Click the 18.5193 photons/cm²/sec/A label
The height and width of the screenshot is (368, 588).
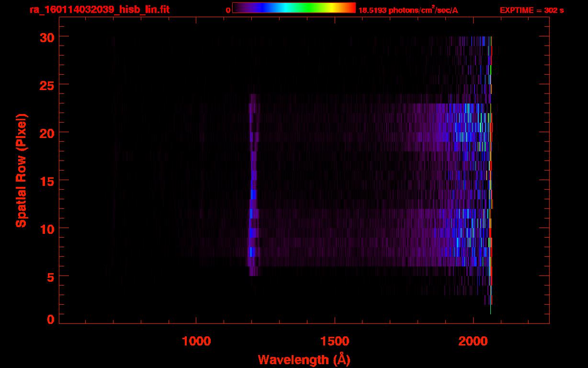408,10
